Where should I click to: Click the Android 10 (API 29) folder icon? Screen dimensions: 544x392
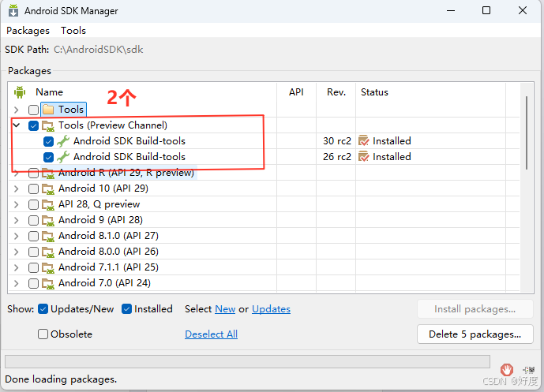48,189
